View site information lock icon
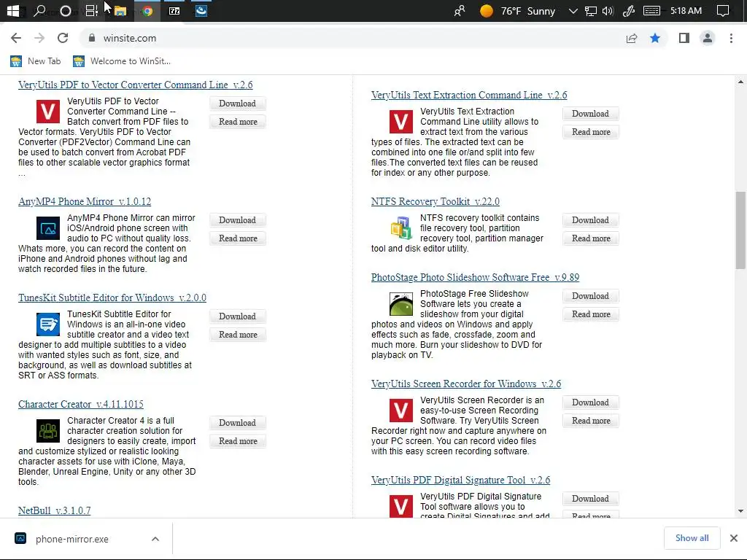This screenshot has height=560, width=747. coord(92,38)
